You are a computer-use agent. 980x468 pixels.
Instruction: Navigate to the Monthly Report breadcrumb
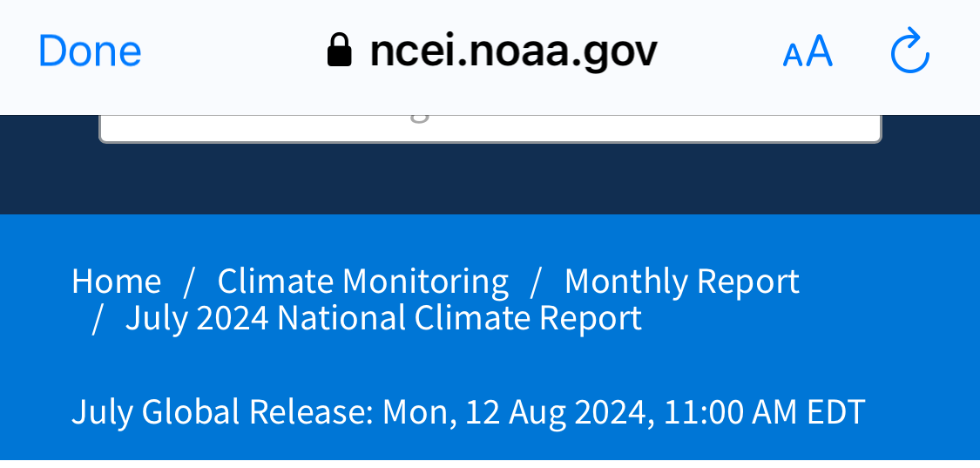(682, 281)
